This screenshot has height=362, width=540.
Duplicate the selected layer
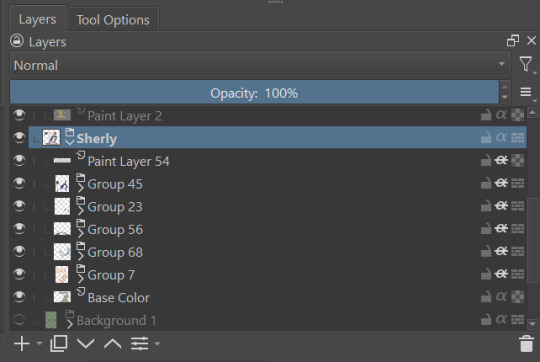(59, 343)
